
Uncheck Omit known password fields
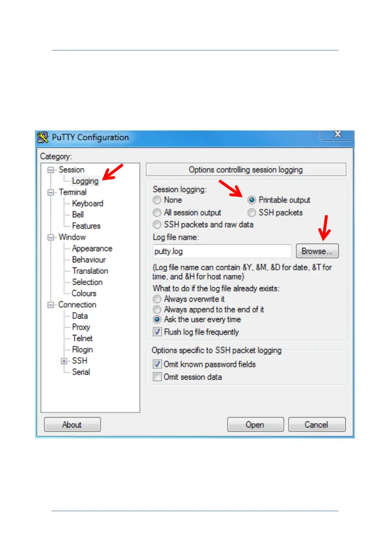tap(157, 364)
